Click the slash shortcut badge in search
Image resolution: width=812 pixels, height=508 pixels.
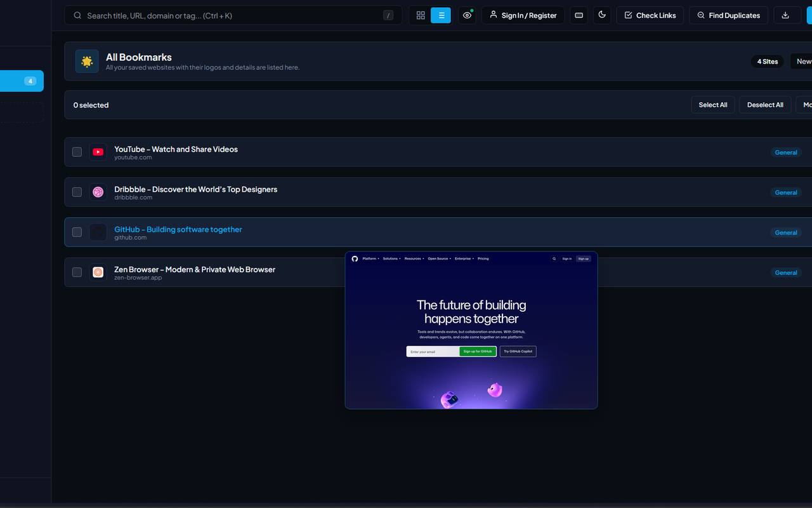(388, 15)
